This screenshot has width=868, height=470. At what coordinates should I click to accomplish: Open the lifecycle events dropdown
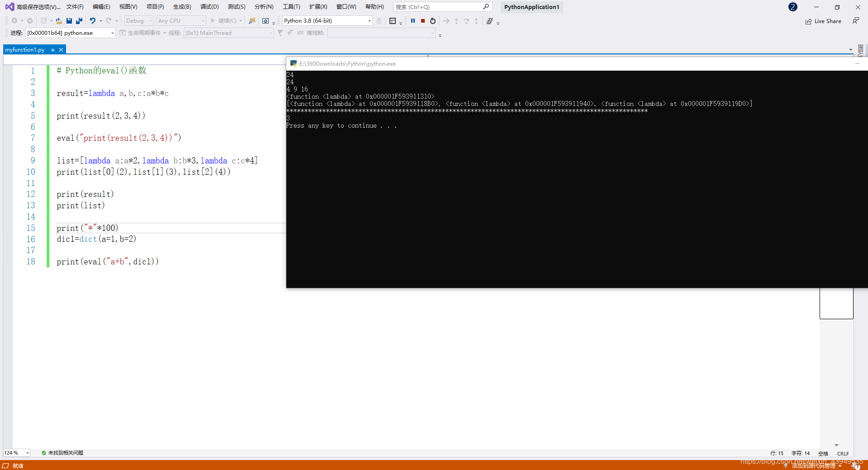143,33
